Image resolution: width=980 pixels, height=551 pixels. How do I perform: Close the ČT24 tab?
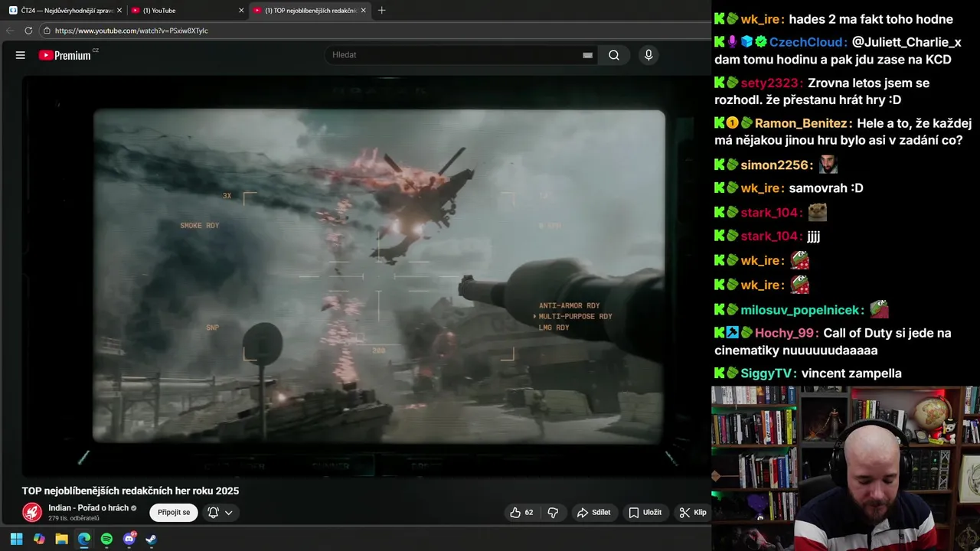pos(119,10)
